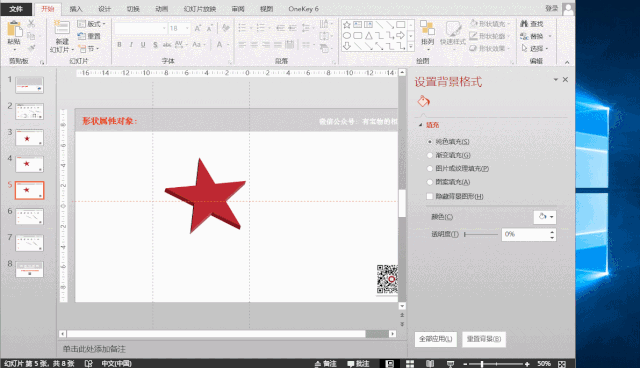Open the font name combo box
640x368 pixels.
click(140, 28)
